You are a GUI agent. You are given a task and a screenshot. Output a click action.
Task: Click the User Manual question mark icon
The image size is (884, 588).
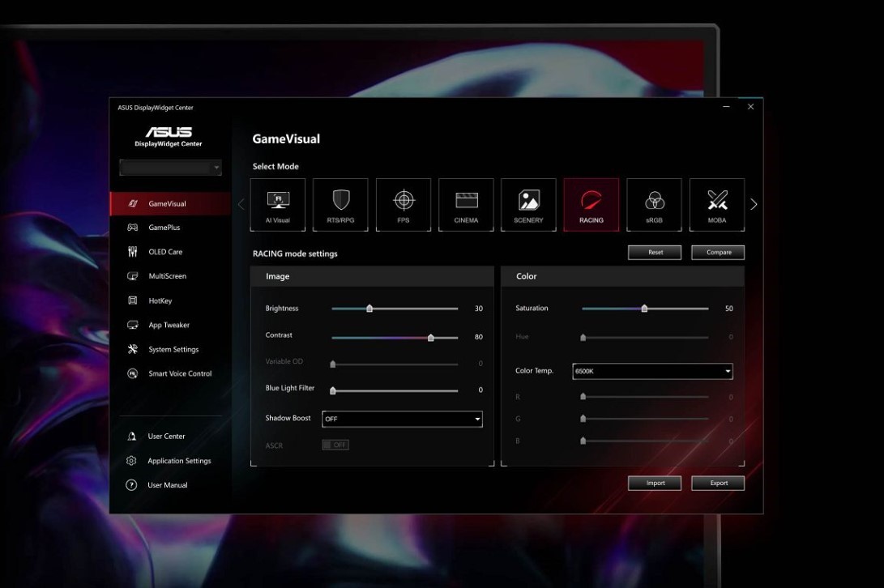(131, 485)
